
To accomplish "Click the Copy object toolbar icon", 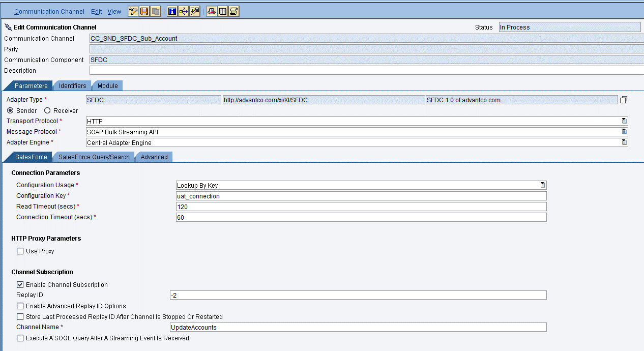I will 154,11.
